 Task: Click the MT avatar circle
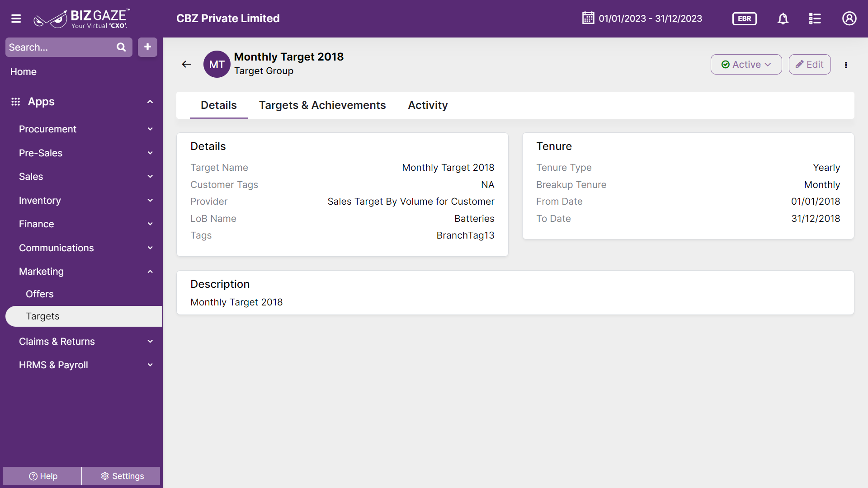(217, 64)
